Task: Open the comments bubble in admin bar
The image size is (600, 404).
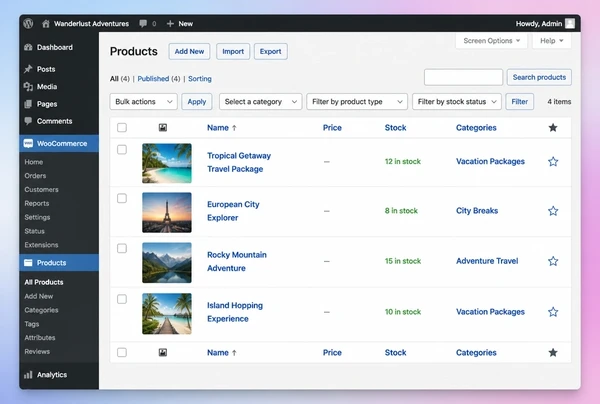Action: [143, 24]
